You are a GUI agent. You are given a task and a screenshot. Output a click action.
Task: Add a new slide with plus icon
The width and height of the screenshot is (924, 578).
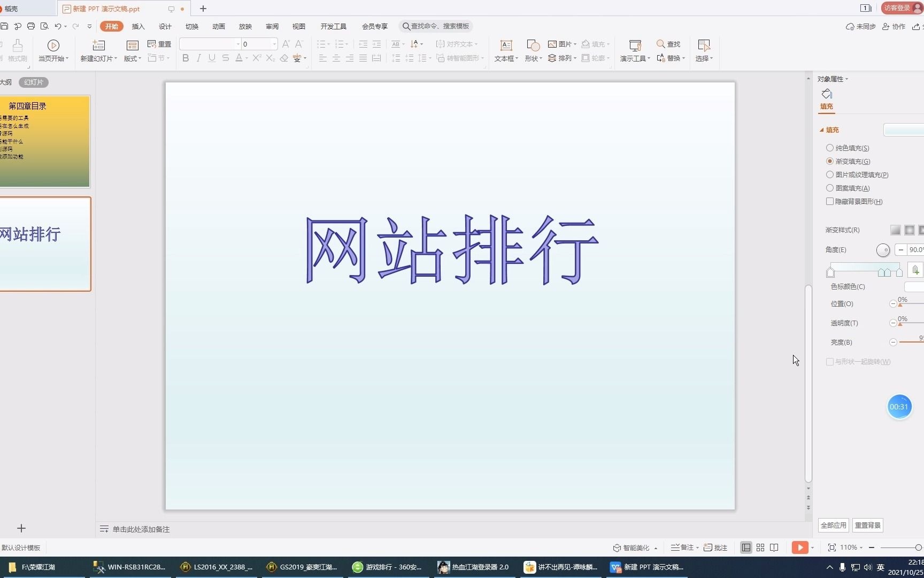tap(21, 529)
